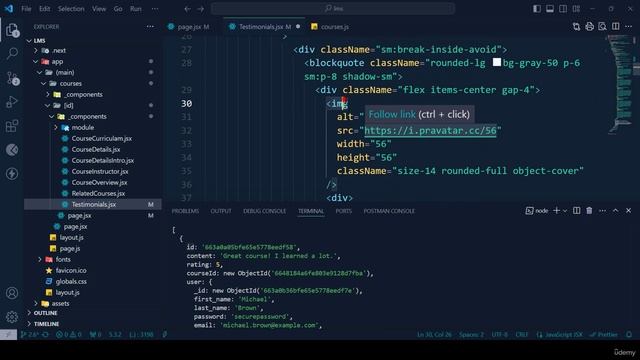This screenshot has width=640, height=360.
Task: Click the Prettier status bar item
Action: [604, 335]
